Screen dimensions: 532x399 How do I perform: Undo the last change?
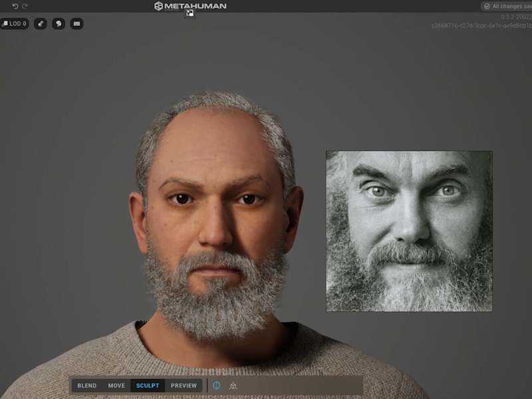point(15,6)
